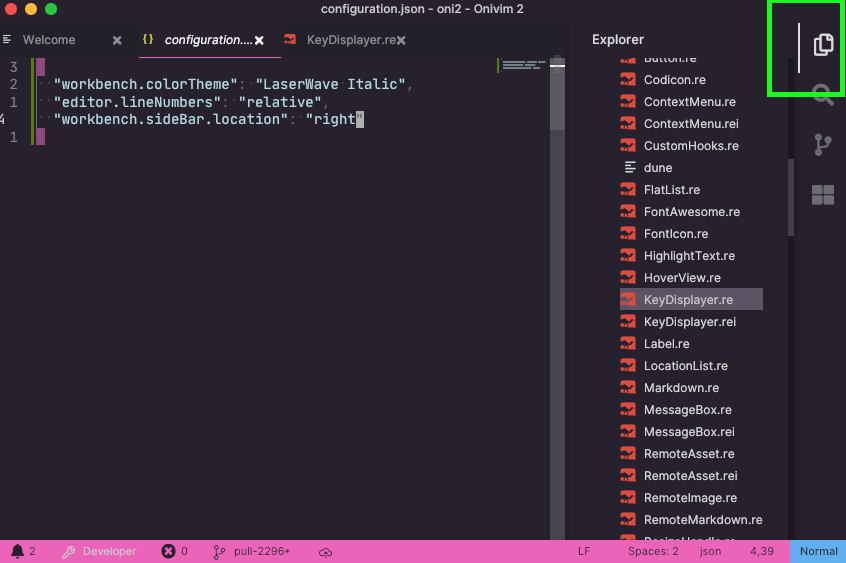The width and height of the screenshot is (846, 563).
Task: Switch to the configuration.json tab
Action: (x=208, y=40)
